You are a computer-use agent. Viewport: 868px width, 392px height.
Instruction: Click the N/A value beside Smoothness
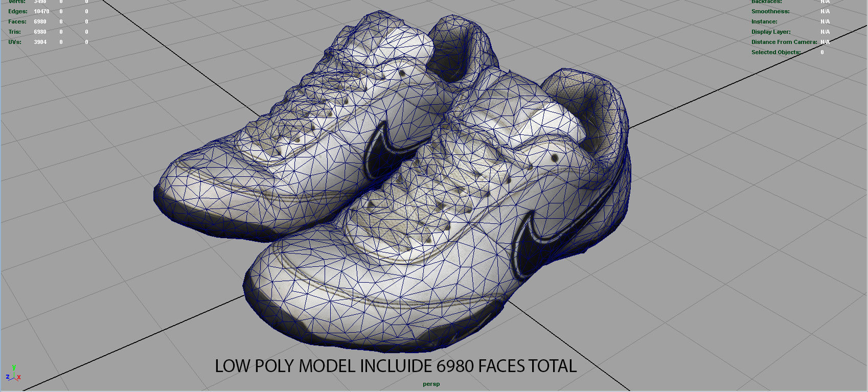pos(825,11)
